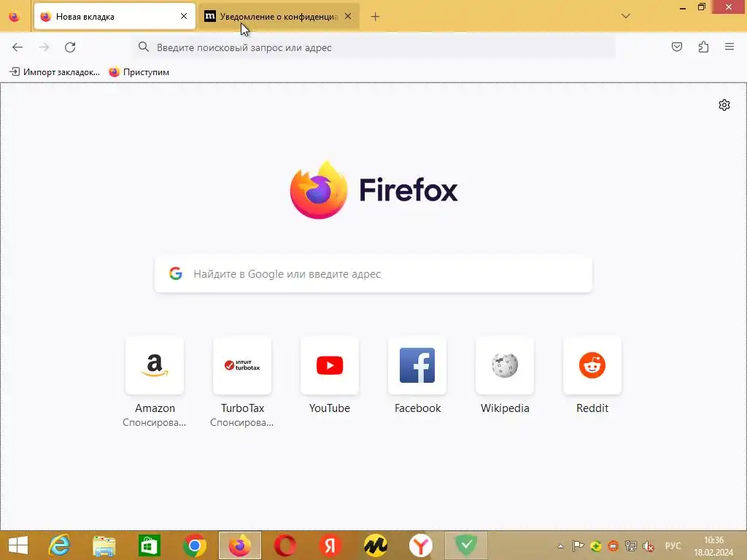747x560 pixels.
Task: Open Импорт закладок bookmark item
Action: [55, 72]
